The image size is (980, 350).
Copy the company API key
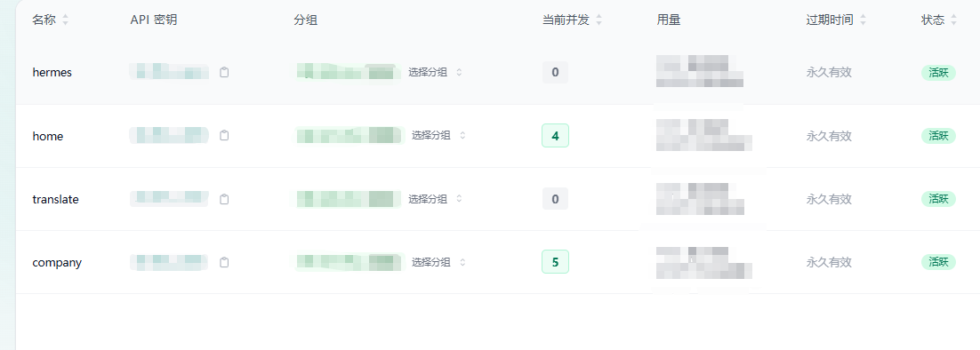click(224, 263)
